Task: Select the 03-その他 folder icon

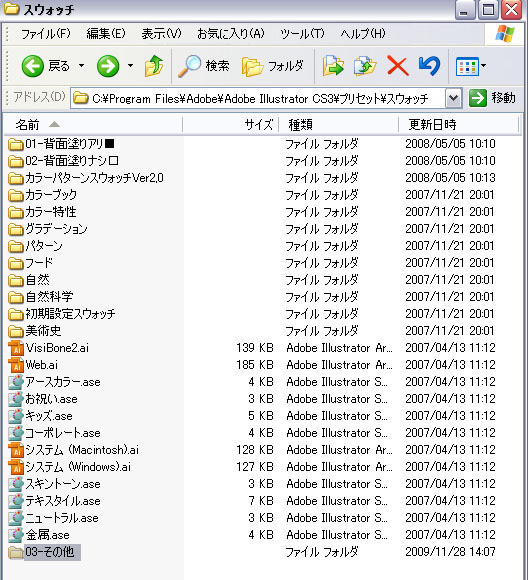Action: point(16,553)
